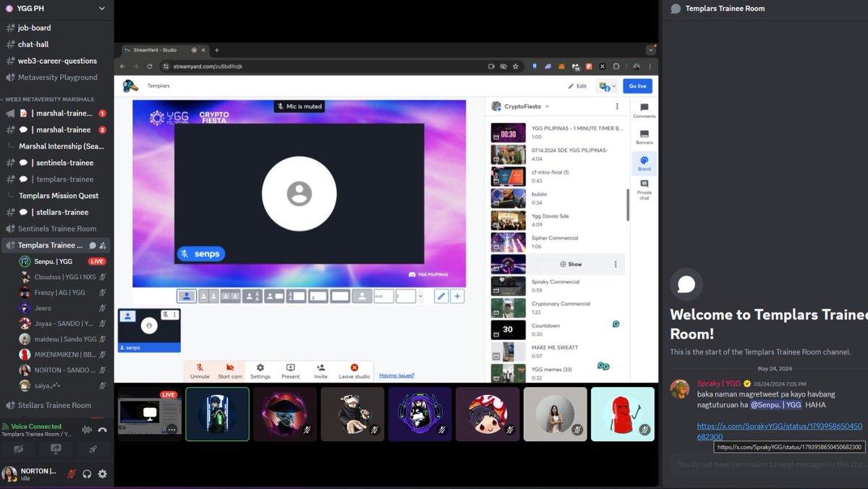
Task: Switch to Private chat tab
Action: coord(644,190)
